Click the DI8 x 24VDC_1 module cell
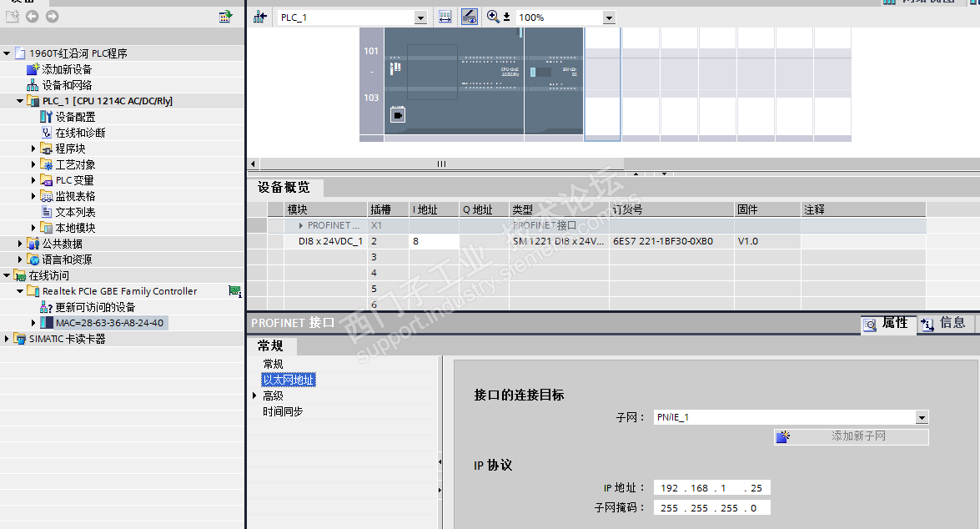980x529 pixels. click(326, 241)
